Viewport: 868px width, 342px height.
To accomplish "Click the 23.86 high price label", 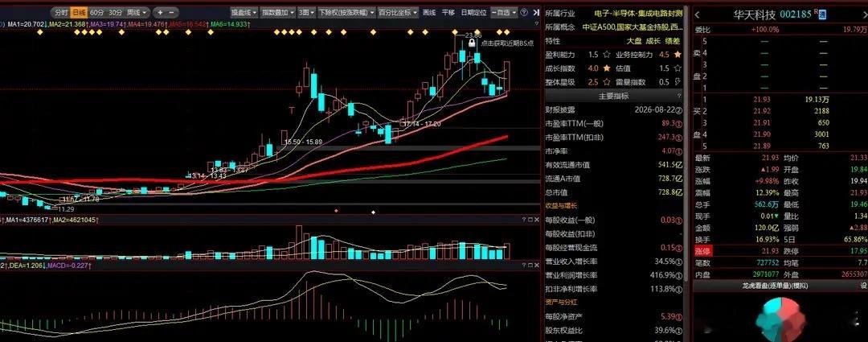I will click(x=473, y=35).
